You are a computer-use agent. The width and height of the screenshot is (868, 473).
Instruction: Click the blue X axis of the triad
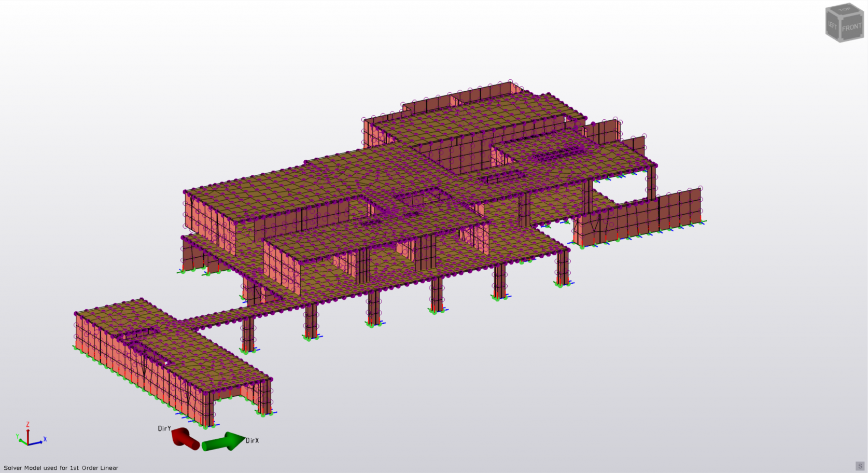36,442
